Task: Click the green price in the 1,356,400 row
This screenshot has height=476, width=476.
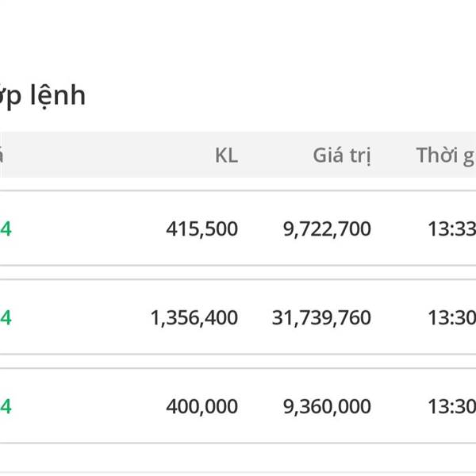Action: (x=6, y=318)
